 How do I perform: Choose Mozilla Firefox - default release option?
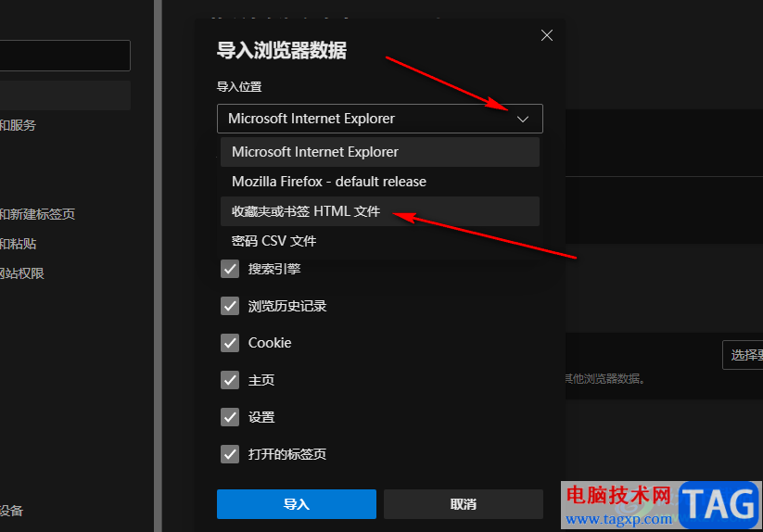379,182
